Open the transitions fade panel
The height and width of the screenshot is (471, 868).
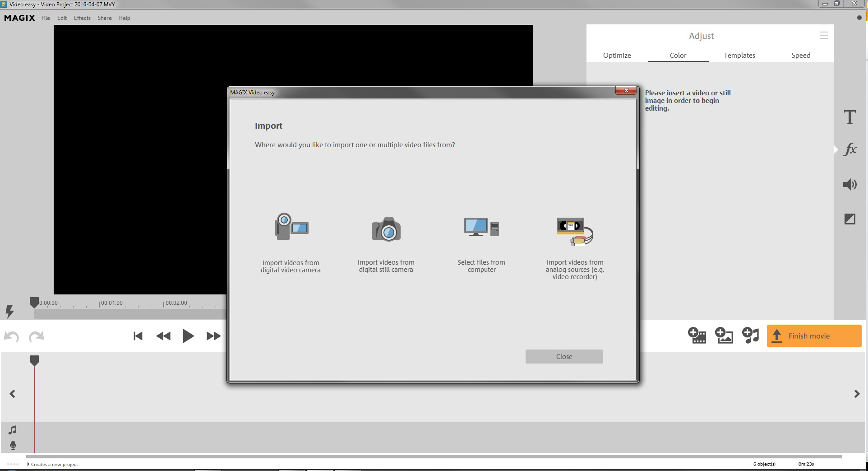tap(850, 219)
